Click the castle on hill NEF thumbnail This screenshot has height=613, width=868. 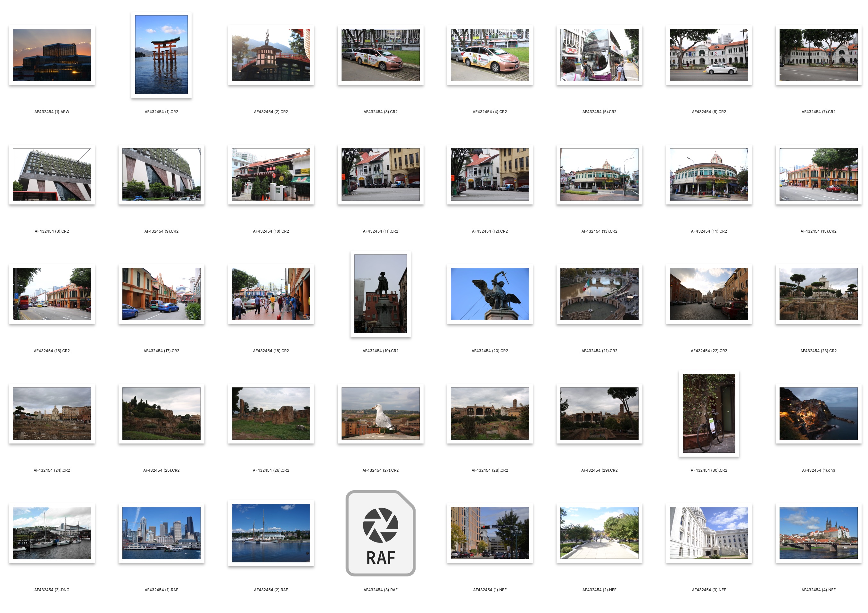point(818,533)
